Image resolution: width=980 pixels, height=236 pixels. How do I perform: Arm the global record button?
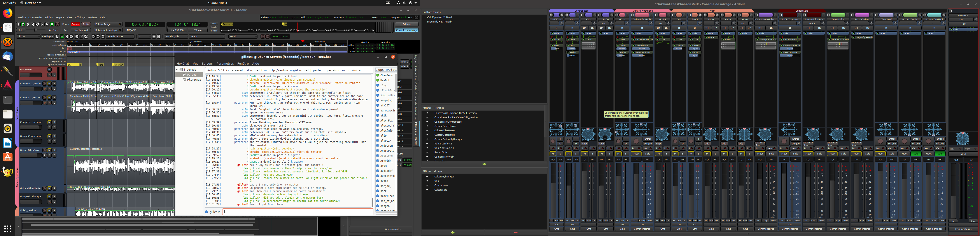[58, 24]
